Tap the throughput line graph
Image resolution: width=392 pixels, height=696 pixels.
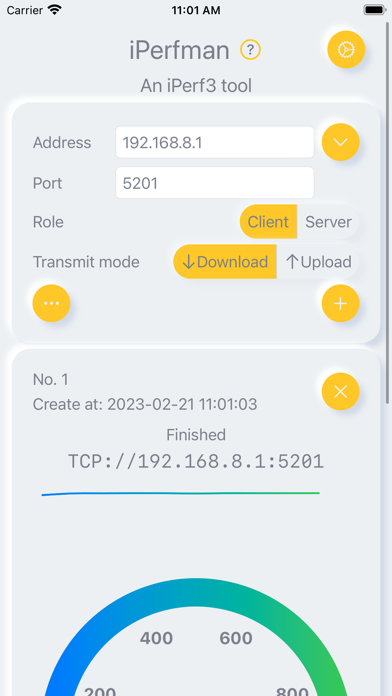coord(181,493)
